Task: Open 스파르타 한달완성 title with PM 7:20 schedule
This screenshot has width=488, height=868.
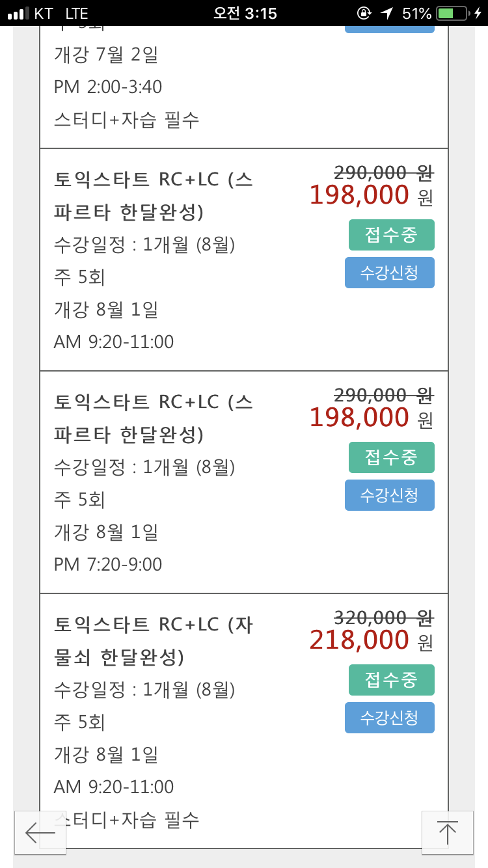Action: point(154,418)
